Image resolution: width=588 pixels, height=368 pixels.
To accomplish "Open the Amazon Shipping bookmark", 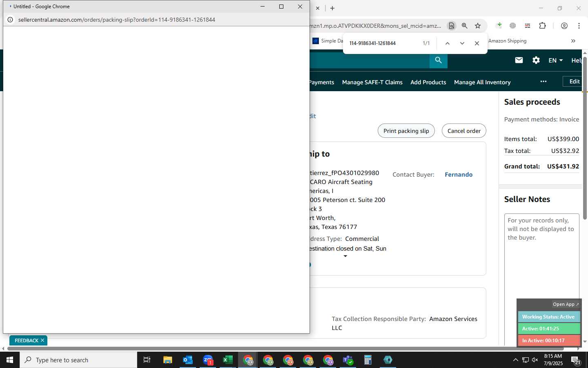I will tap(507, 41).
